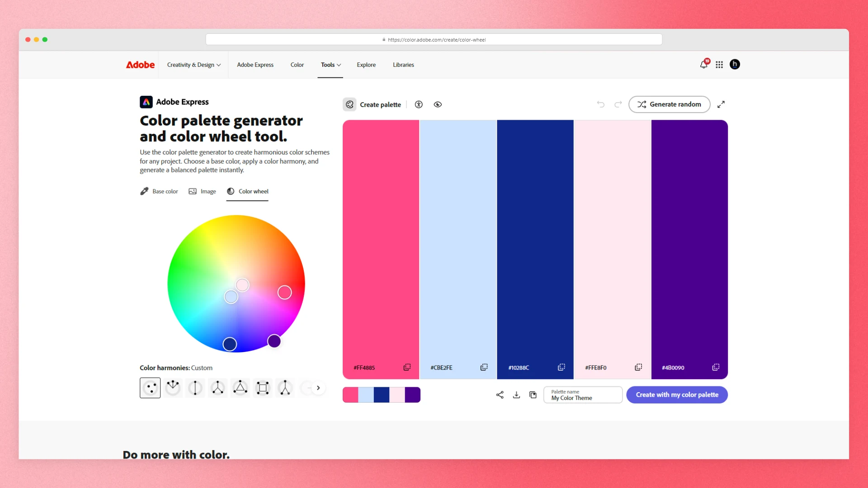Image resolution: width=868 pixels, height=488 pixels.
Task: Toggle the color blind preview eye icon
Action: 438,104
